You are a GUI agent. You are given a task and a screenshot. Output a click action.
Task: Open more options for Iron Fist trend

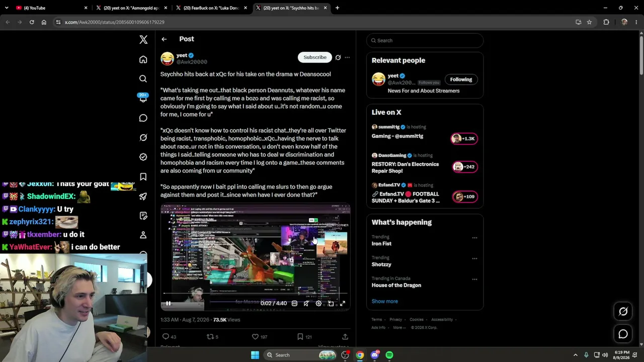[474, 238]
